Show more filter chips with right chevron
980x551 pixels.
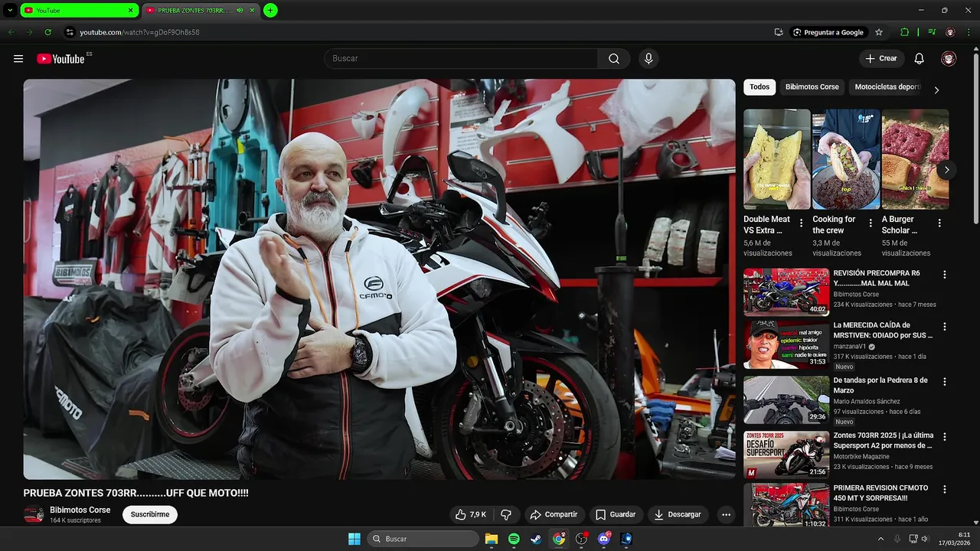coord(936,90)
